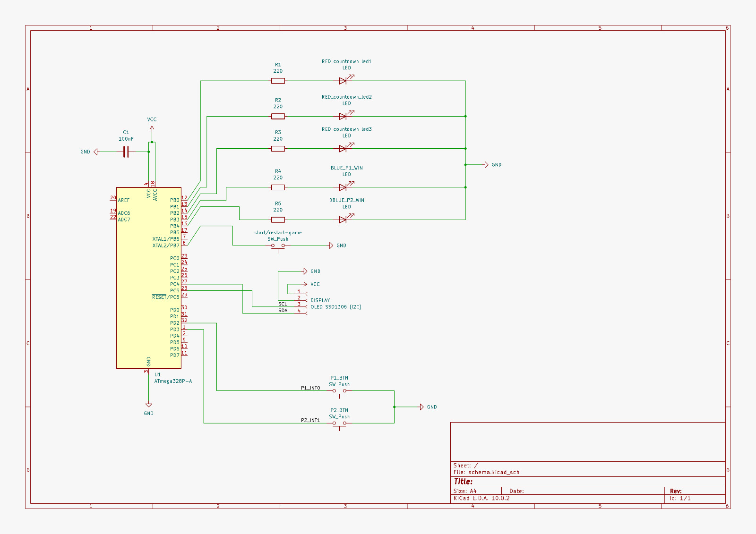Select the ADC6 pin label

124,213
